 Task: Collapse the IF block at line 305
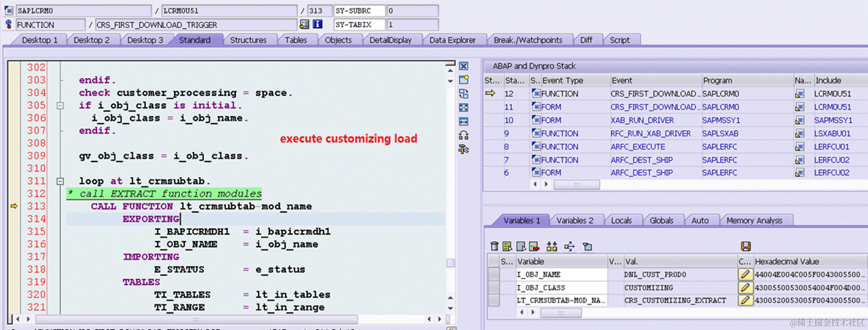60,105
